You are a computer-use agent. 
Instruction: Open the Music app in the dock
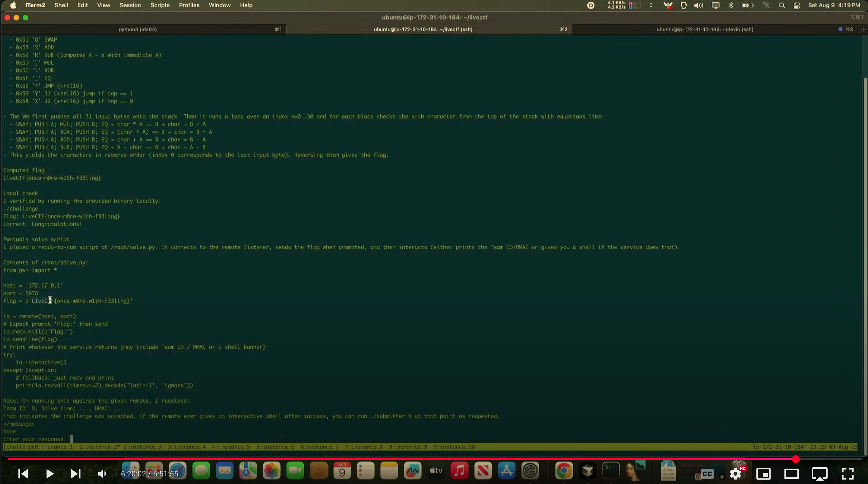pos(459,471)
